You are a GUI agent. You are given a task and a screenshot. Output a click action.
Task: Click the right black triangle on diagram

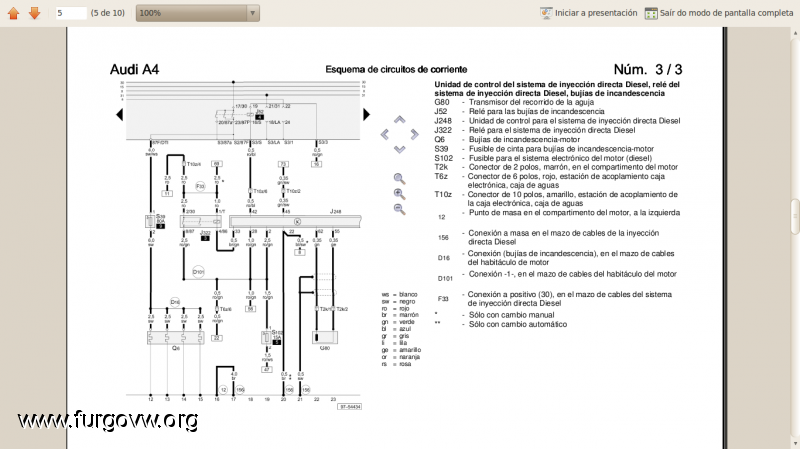tap(366, 115)
